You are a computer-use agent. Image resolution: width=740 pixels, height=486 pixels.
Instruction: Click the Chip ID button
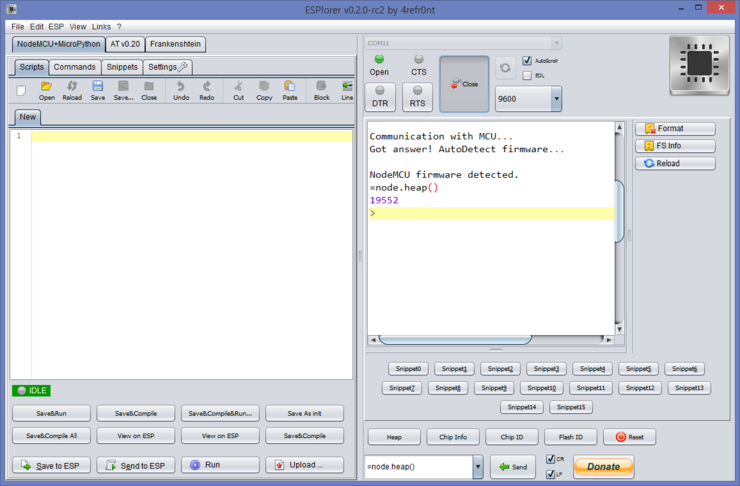click(512, 437)
